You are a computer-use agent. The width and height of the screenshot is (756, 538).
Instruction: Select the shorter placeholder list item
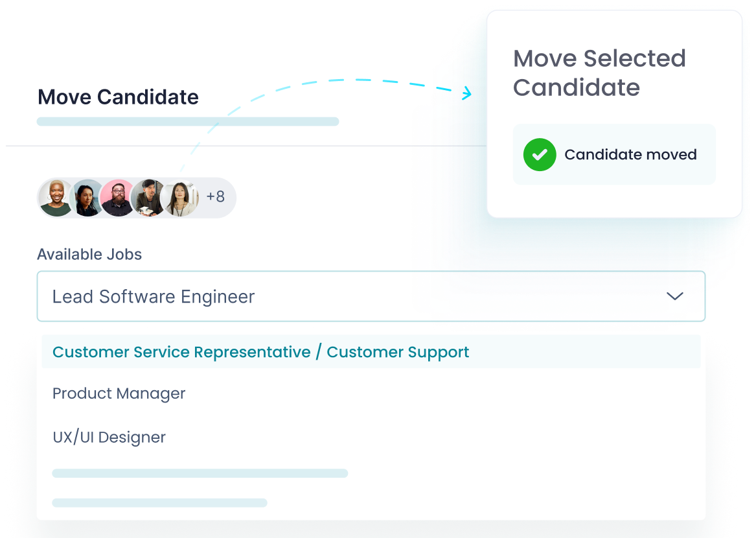pyautogui.click(x=159, y=503)
